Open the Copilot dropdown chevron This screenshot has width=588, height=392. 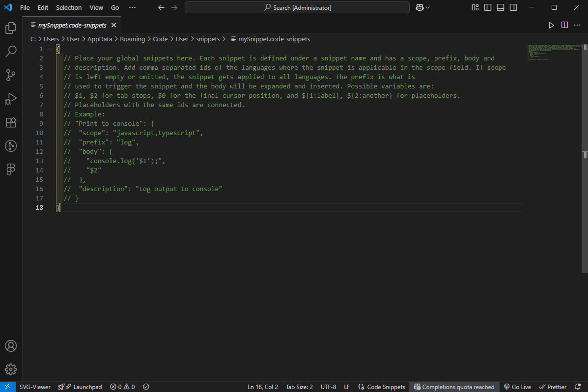(x=428, y=7)
